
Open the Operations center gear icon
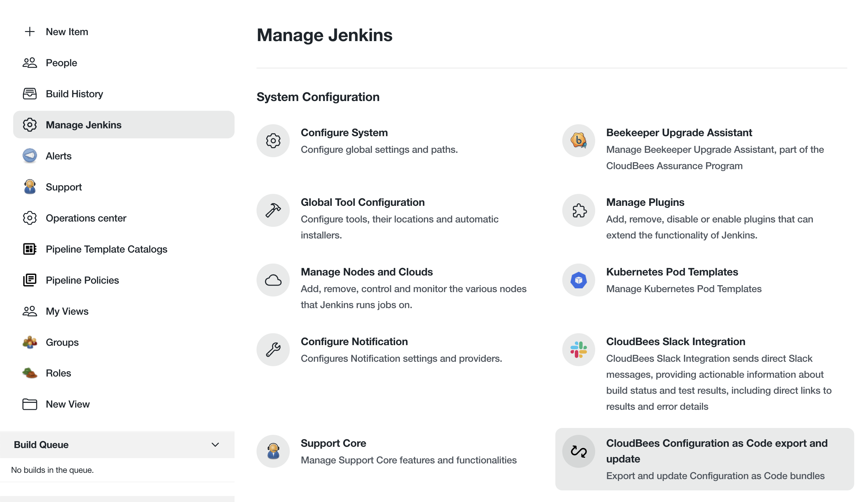coord(29,218)
